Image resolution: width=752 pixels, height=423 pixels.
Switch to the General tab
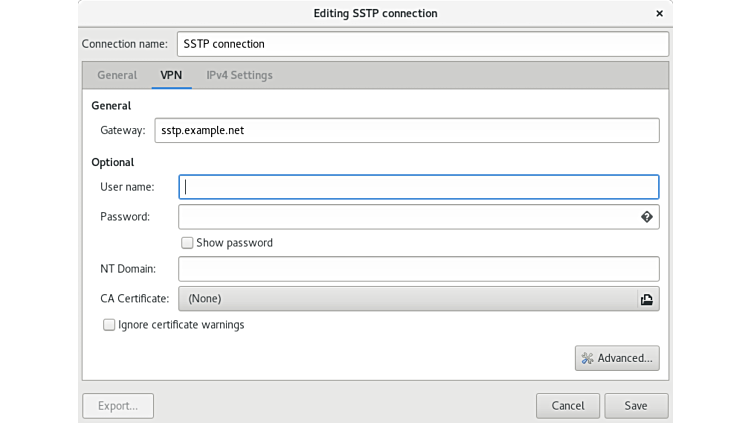(117, 75)
